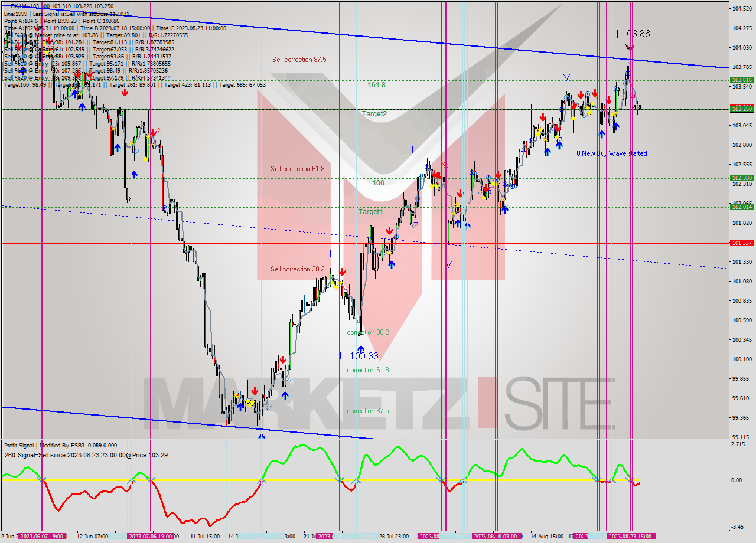Screen dimensions: 756x543
Task: Select the '| | | 100.38' wave label
Action: 356,356
